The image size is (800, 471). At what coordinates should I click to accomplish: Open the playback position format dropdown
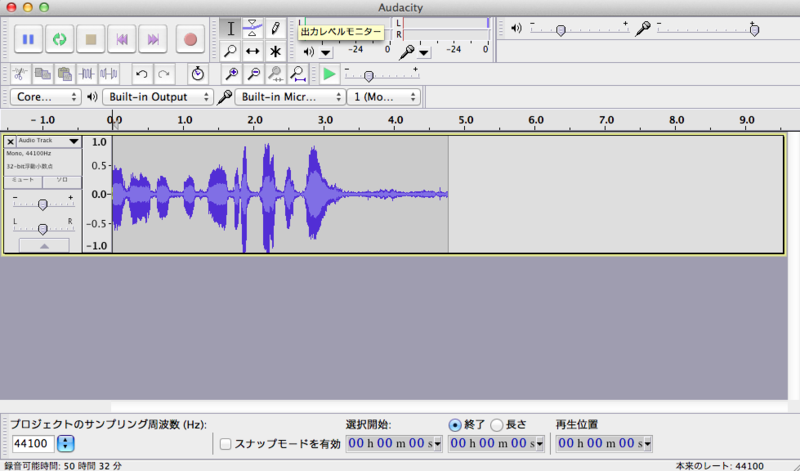[x=647, y=444]
